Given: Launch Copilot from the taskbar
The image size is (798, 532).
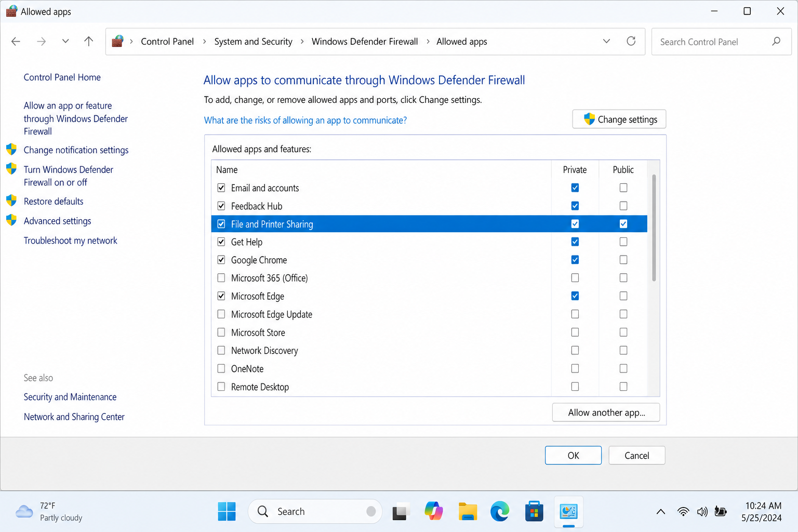Looking at the screenshot, I should pos(434,512).
